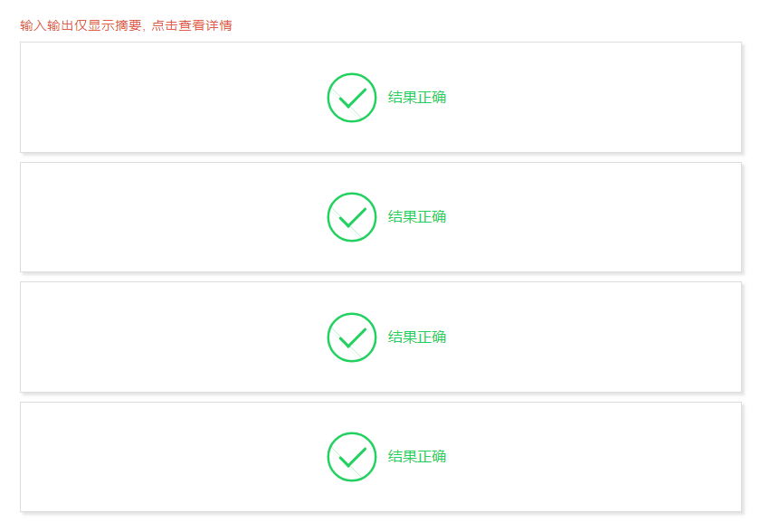Image resolution: width=760 pixels, height=532 pixels.
Task: Select the 结果正确 label in the third card
Action: click(417, 337)
